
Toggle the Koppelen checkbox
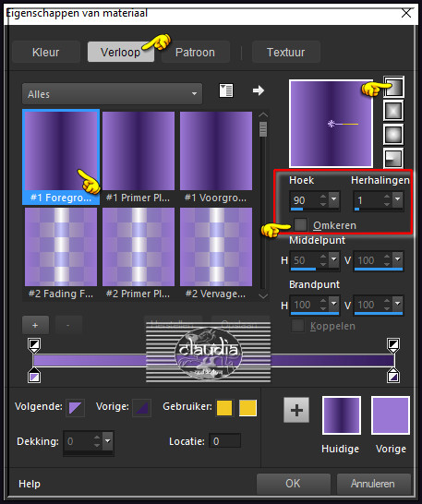297,326
